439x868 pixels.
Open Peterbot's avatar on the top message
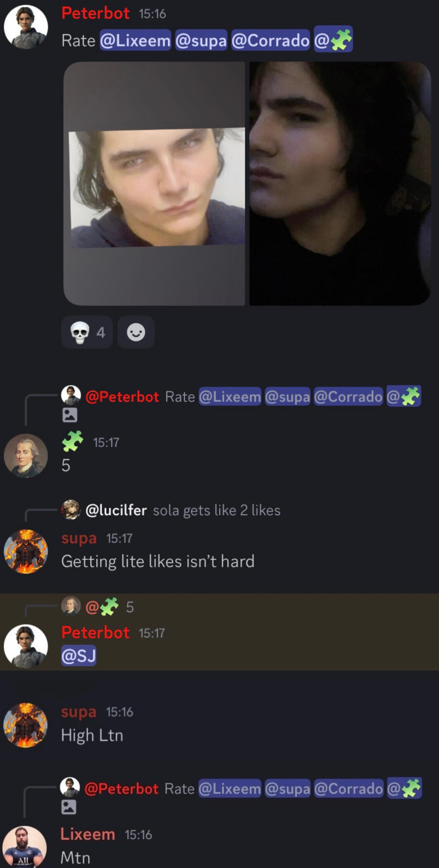click(x=26, y=27)
